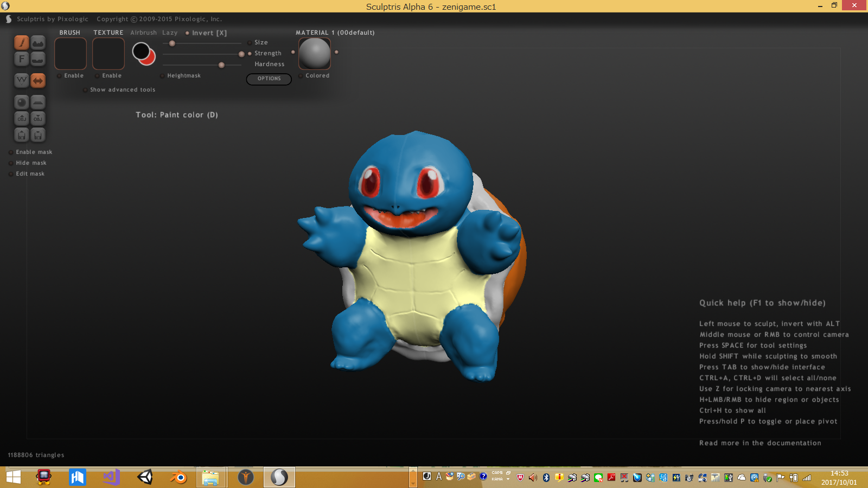Click the Sculptris logo beside Pixologic text
This screenshot has height=488, width=868.
9,19
